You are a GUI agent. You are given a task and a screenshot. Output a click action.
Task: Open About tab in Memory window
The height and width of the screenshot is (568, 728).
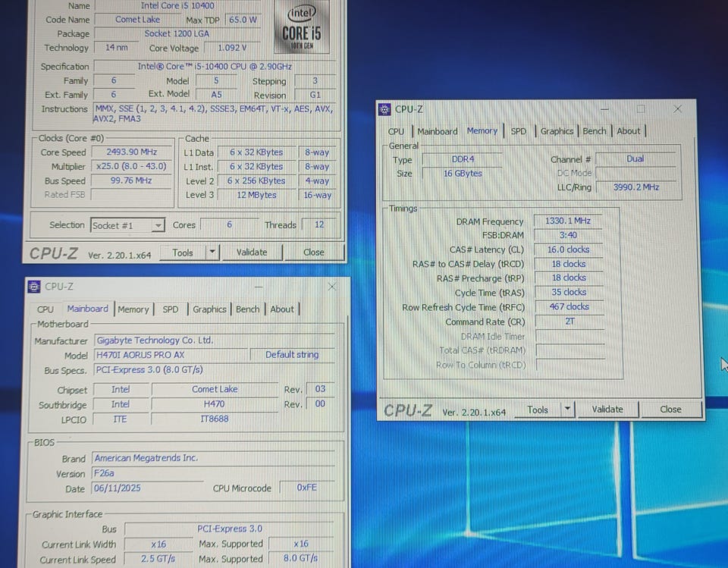pos(628,131)
